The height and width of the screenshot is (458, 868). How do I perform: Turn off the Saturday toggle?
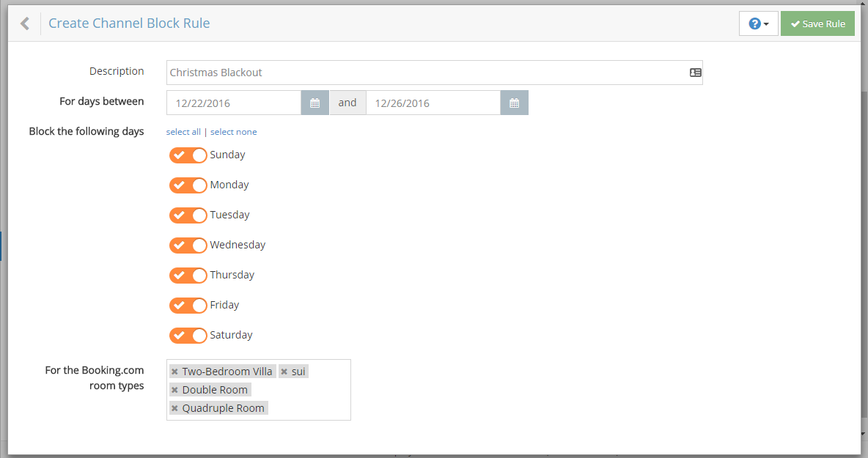click(x=188, y=336)
